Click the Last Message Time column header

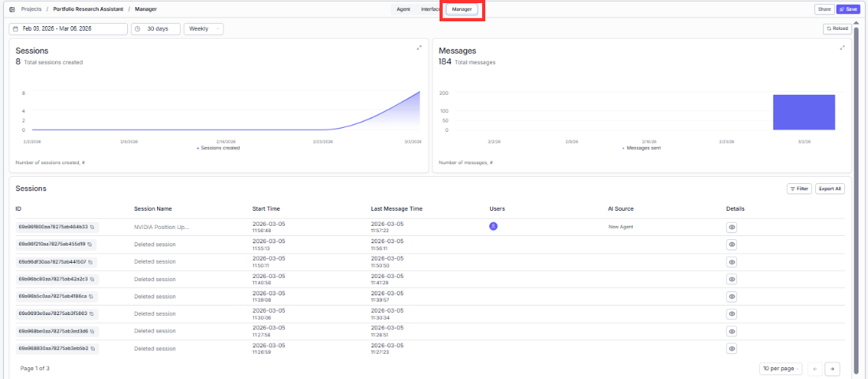point(397,209)
